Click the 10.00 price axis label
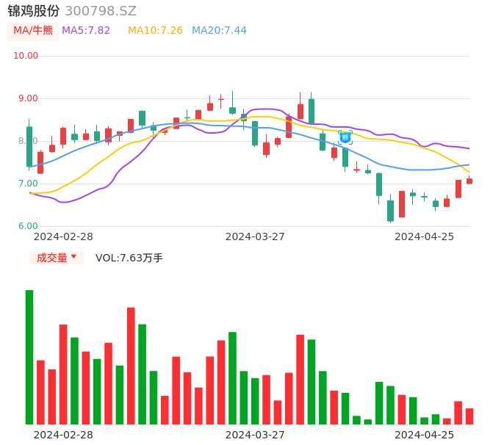 click(x=26, y=56)
